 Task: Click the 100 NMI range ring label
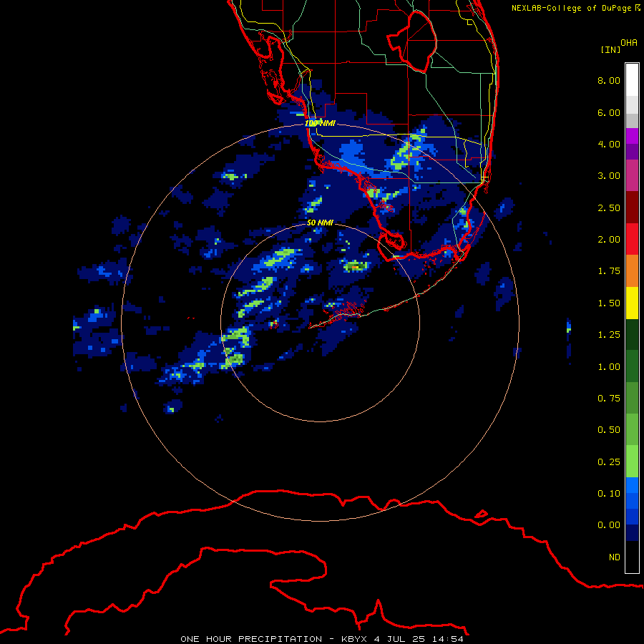[320, 123]
